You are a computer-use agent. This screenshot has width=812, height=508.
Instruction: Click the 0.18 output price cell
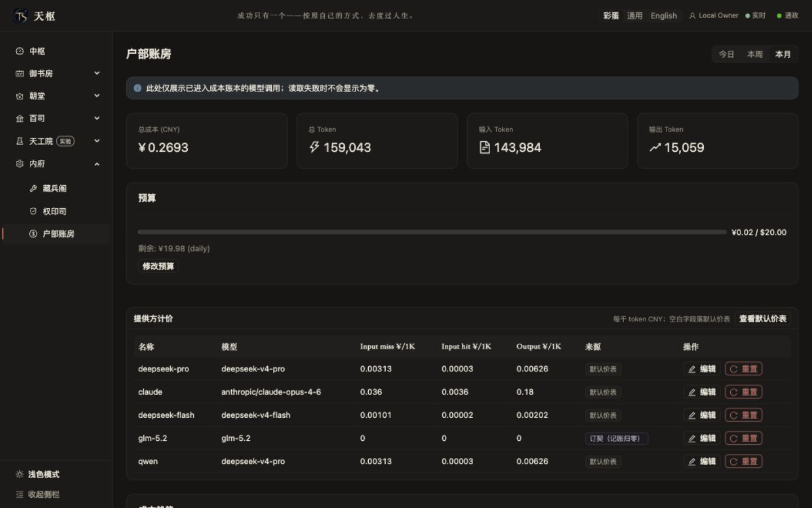525,392
